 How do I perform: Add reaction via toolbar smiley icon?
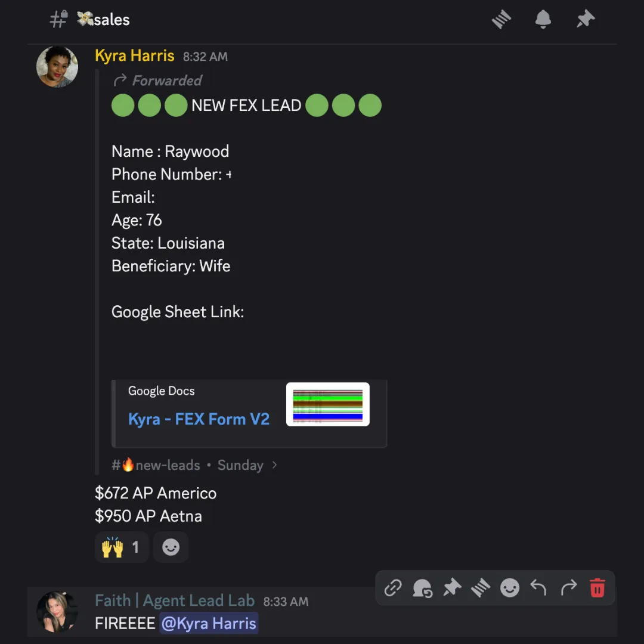pyautogui.click(x=510, y=588)
